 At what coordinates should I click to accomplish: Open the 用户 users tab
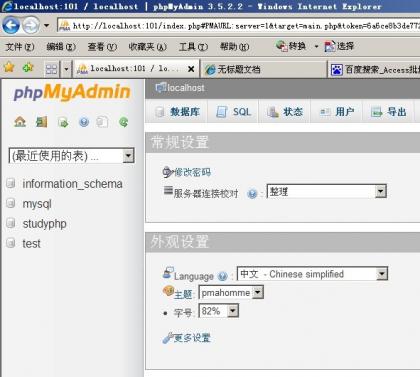[x=337, y=112]
